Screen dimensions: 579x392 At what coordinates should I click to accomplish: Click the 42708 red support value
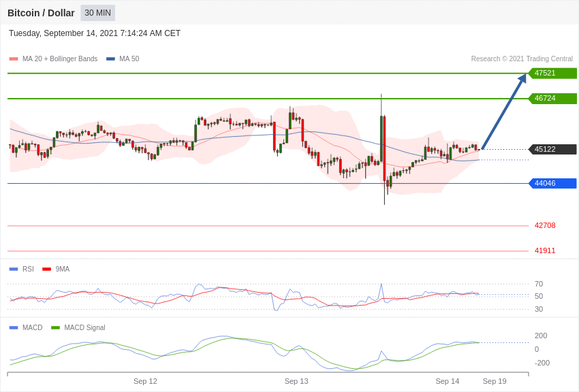[x=545, y=225]
